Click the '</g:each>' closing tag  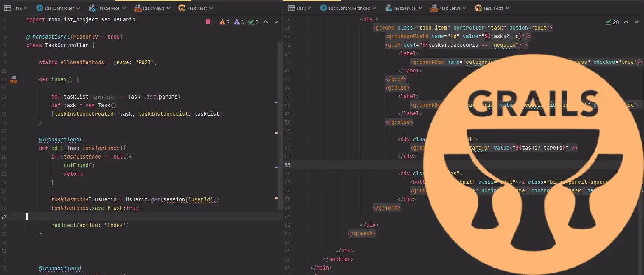point(362,234)
